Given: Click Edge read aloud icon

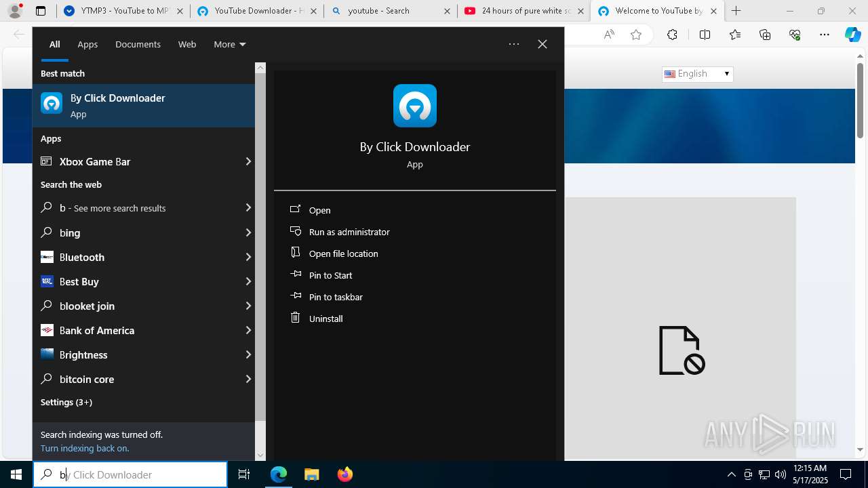Looking at the screenshot, I should (x=609, y=35).
